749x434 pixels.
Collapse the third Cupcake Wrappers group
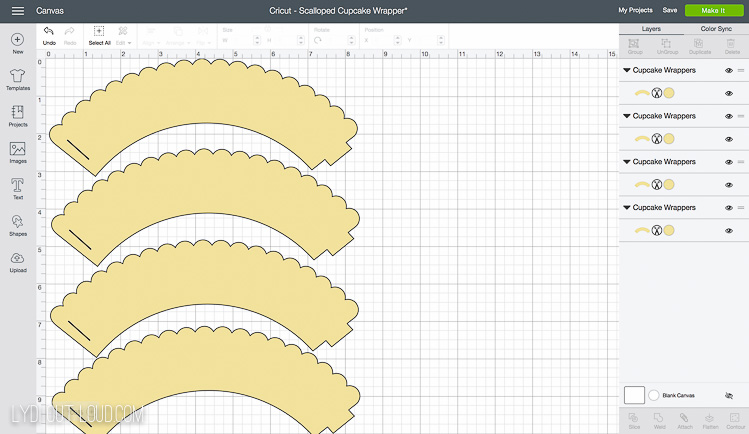click(x=627, y=162)
